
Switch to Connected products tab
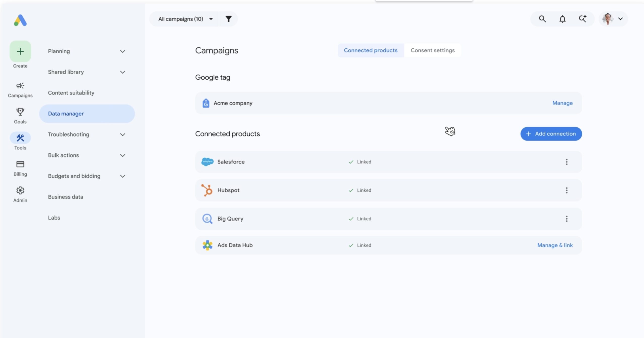click(x=371, y=50)
